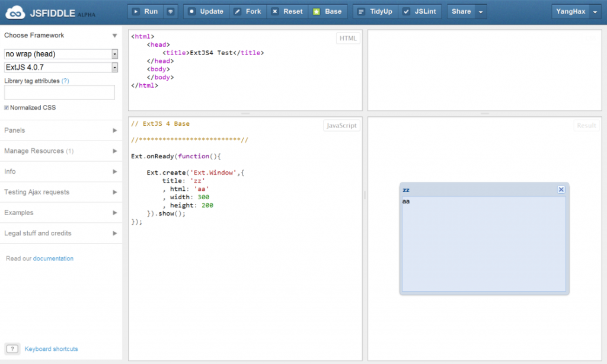Click the '// ExtJS 4 Base' comment
The image size is (607, 364).
pyautogui.click(x=160, y=124)
